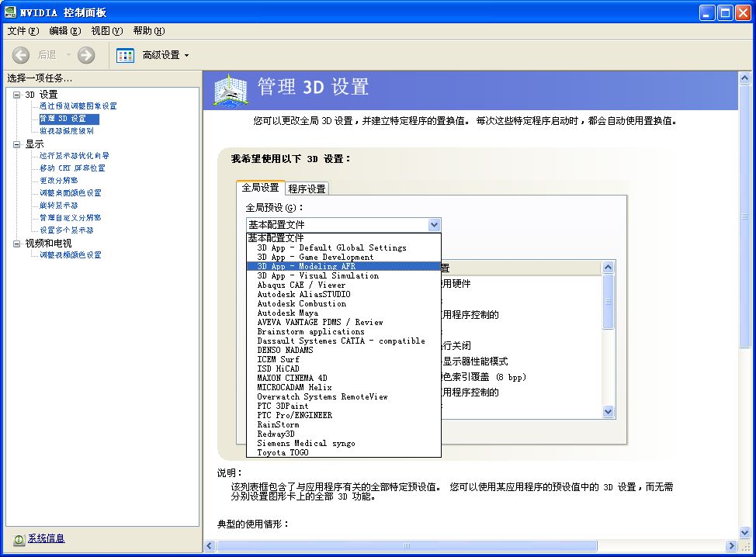This screenshot has height=557, width=756.
Task: Open the 视图(V) menu
Action: [x=107, y=31]
